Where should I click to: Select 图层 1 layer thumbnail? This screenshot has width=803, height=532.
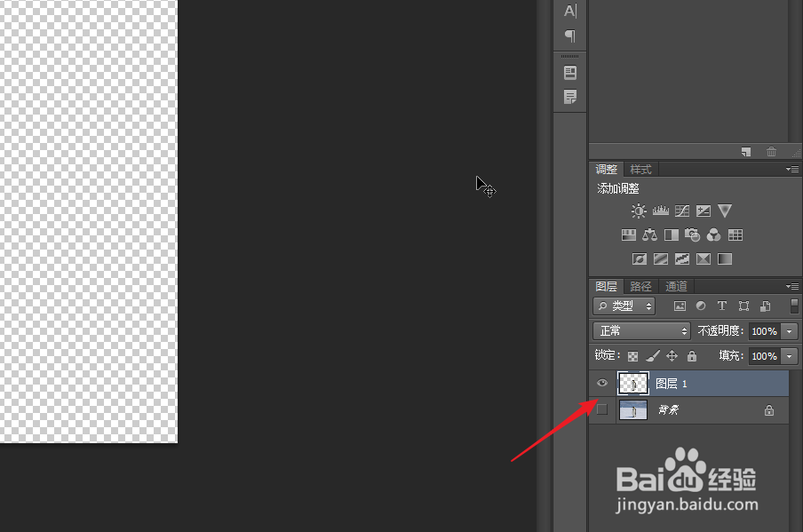633,384
